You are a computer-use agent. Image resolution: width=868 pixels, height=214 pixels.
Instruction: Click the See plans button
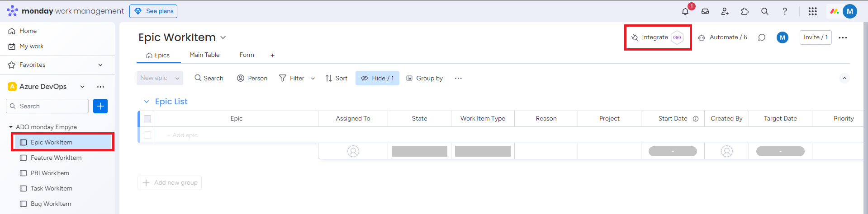click(x=153, y=11)
